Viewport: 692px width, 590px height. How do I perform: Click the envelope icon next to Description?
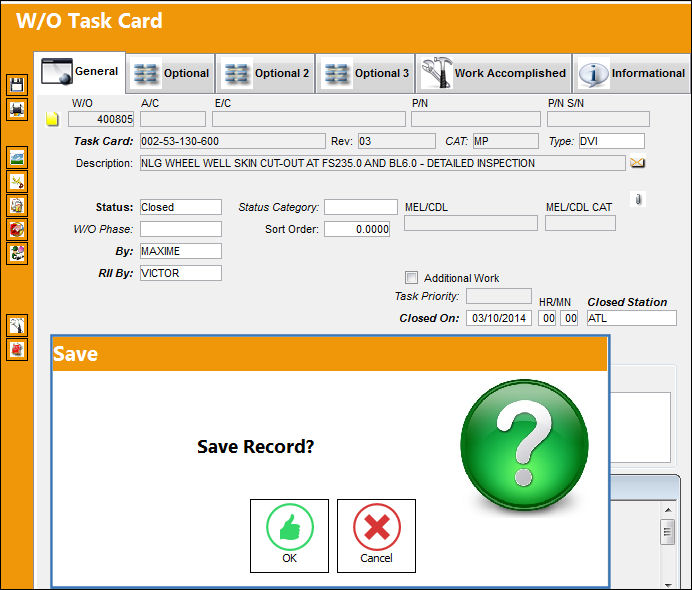[637, 163]
